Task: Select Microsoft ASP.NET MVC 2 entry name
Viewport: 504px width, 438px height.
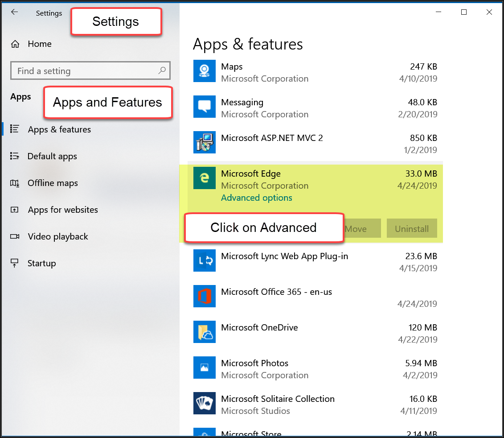Action: (272, 138)
